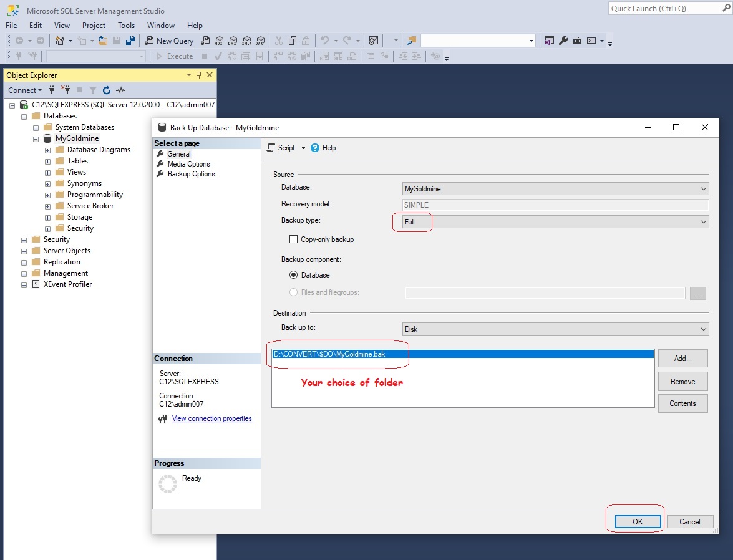
Task: Click the Refresh icon in Object Explorer
Action: 107,90
